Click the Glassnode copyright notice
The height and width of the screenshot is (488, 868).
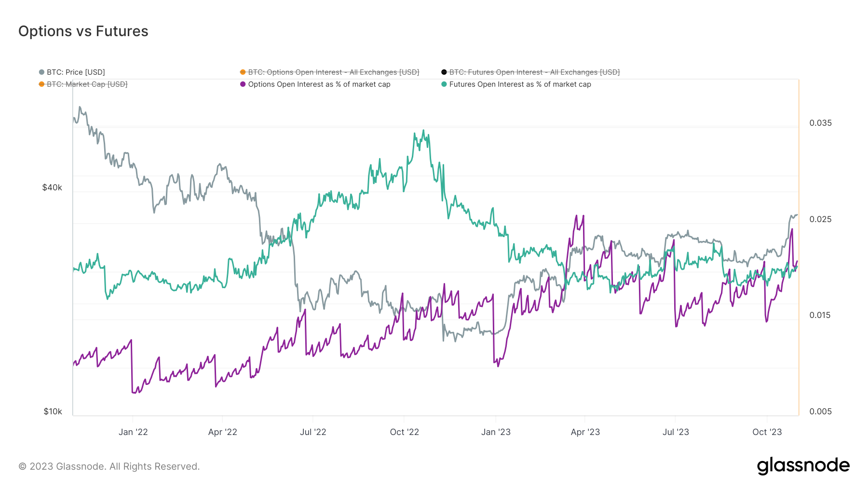click(x=109, y=466)
